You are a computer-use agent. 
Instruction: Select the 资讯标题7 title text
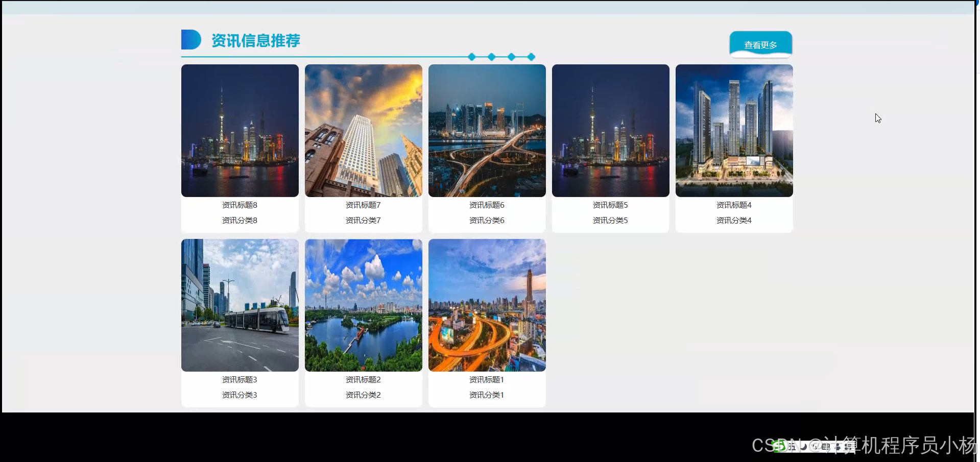pyautogui.click(x=363, y=205)
